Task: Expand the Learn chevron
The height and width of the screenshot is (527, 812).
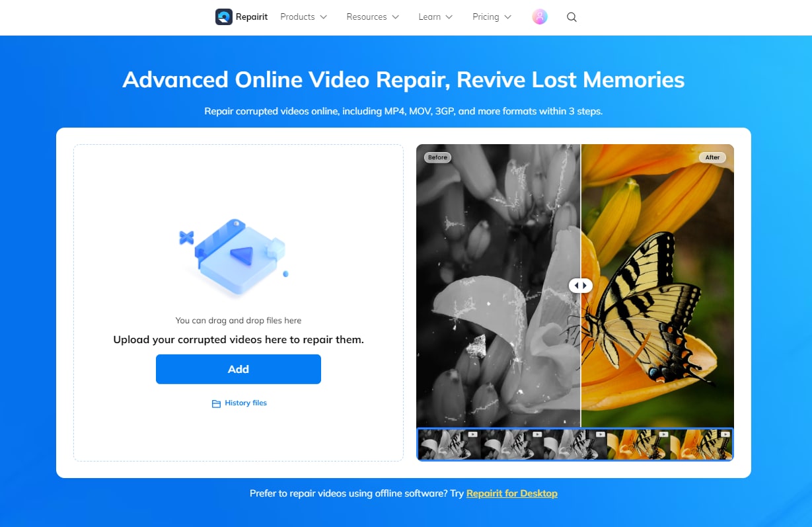Action: (x=449, y=17)
